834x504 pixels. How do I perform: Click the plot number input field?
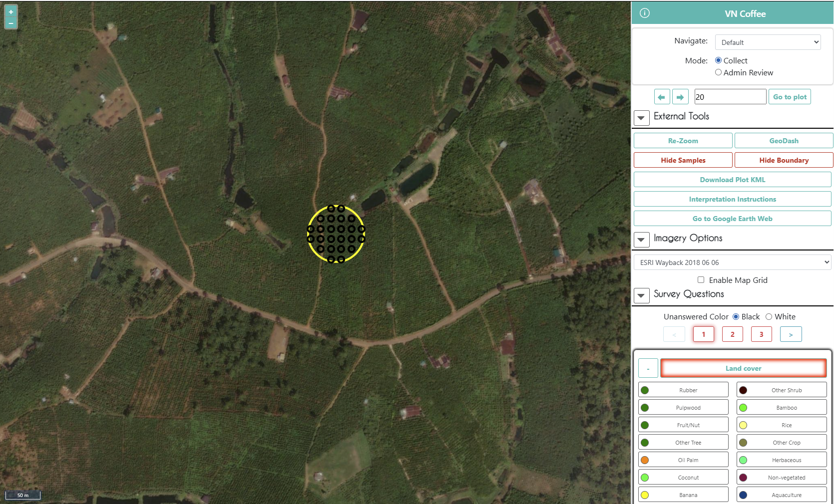[730, 96]
